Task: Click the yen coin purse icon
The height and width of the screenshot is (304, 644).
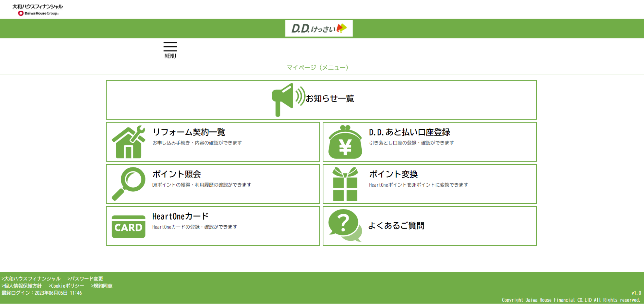Action: point(345,142)
